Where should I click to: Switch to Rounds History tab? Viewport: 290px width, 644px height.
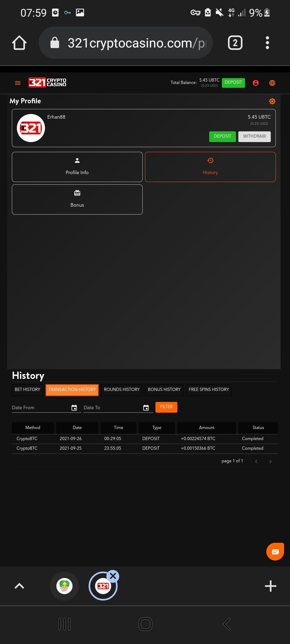(122, 390)
